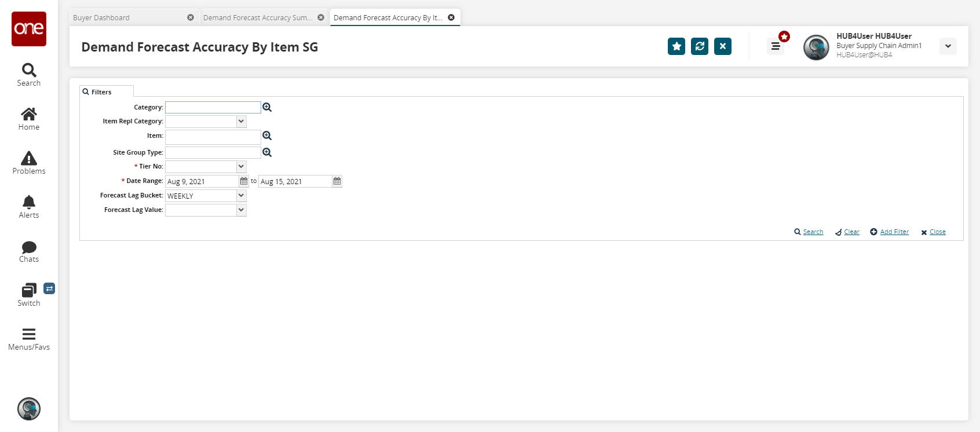This screenshot has width=980, height=432.
Task: Open the Category lookup magnifier
Action: 267,107
